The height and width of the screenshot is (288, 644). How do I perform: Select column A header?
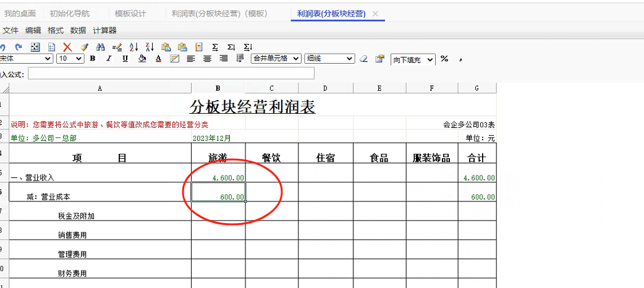click(x=100, y=88)
